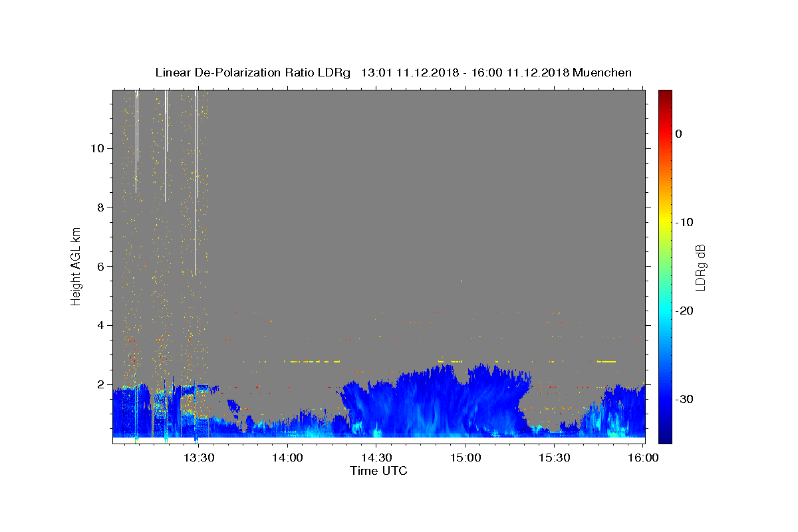798x532 pixels.
Task: Click the colorbar value 0
Action: pyautogui.click(x=678, y=134)
